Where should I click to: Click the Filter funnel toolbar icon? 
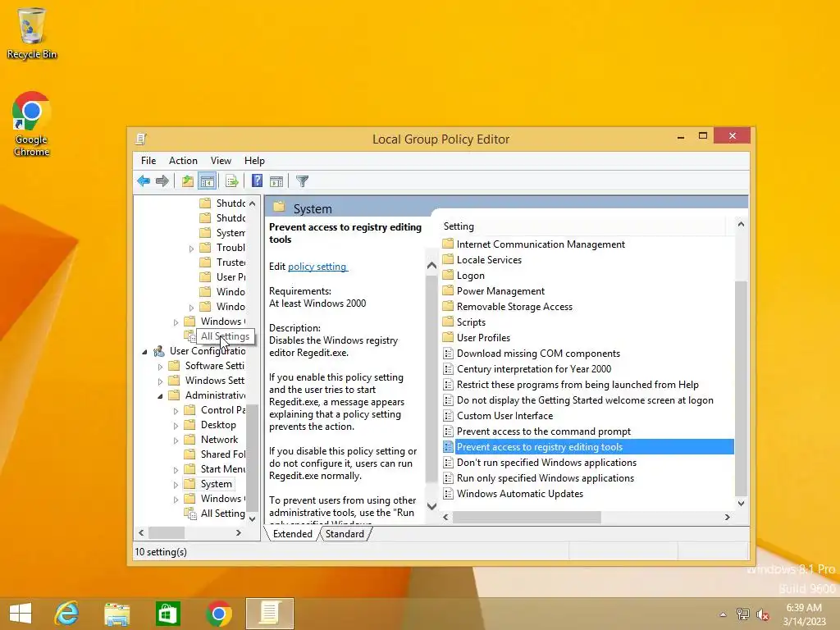302,181
